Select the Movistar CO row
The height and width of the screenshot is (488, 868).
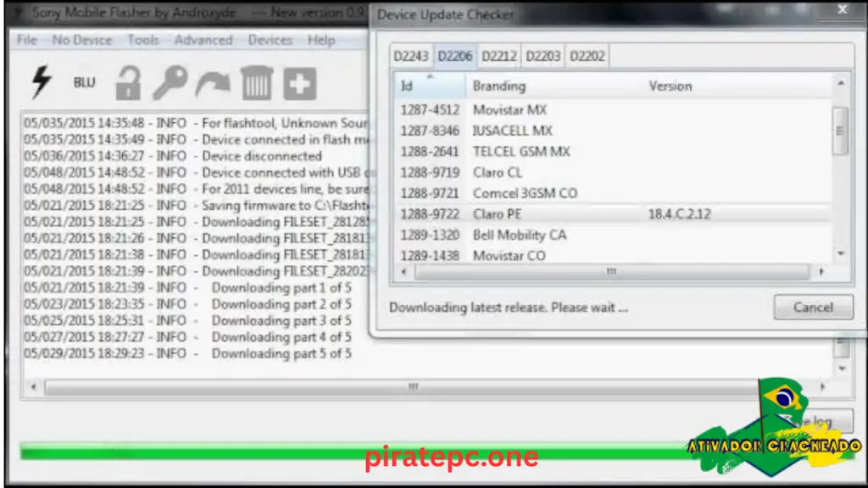click(613, 255)
